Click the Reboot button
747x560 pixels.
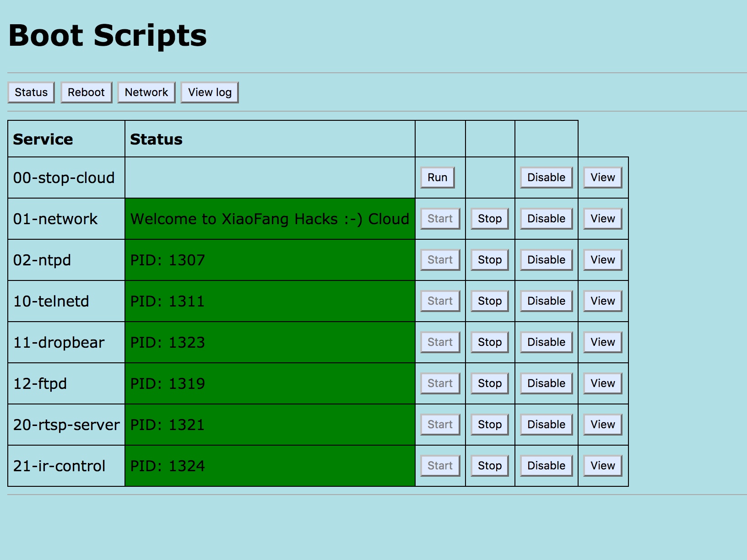[x=86, y=92]
